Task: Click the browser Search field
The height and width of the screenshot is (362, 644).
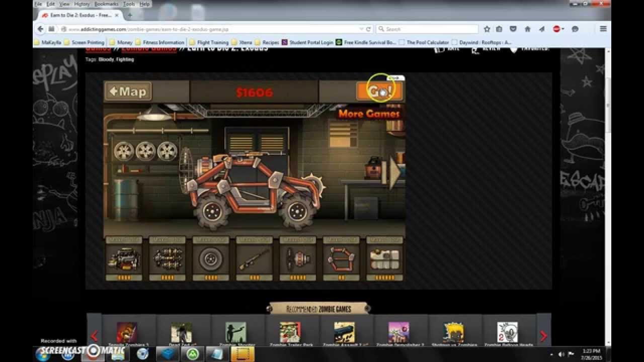Action: tap(428, 29)
